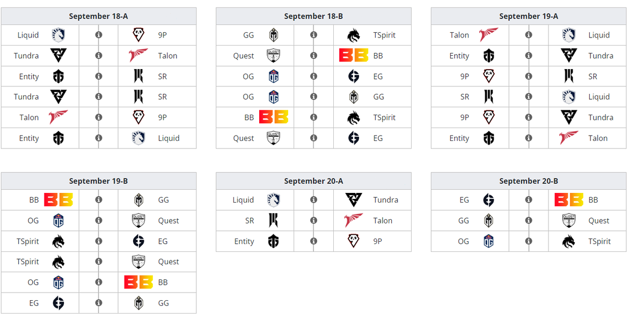This screenshot has height=320, width=644.
Task: Open match details for Liquid vs 9P
Action: 98,35
